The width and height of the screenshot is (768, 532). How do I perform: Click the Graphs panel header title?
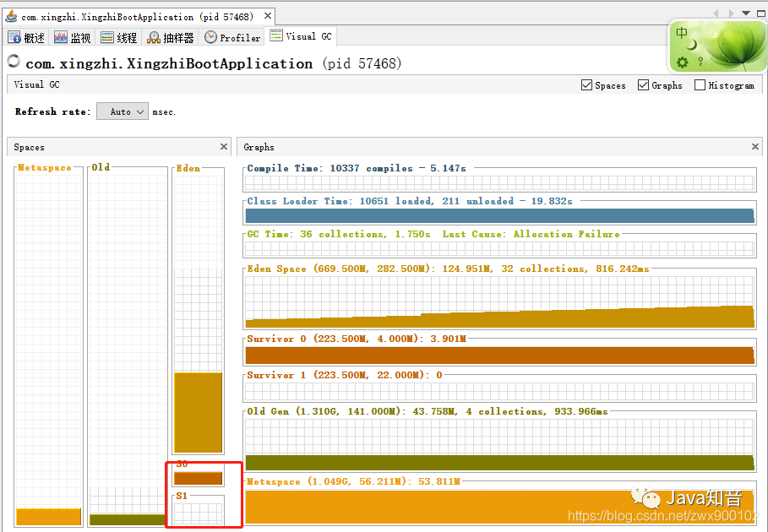[259, 147]
